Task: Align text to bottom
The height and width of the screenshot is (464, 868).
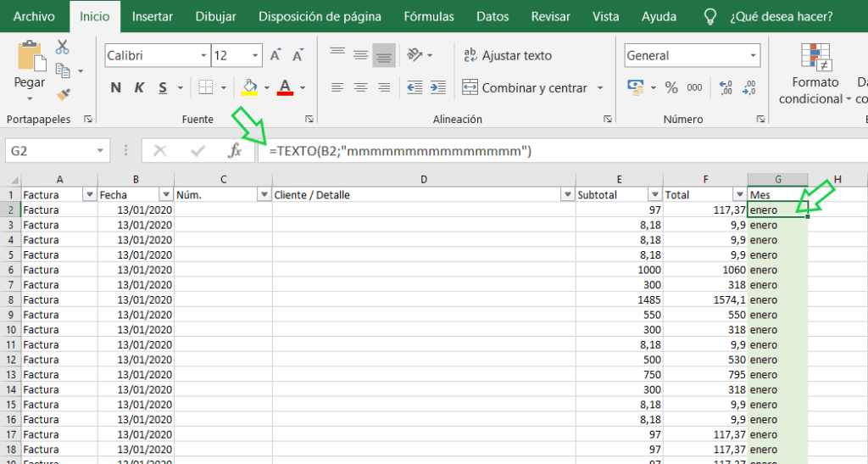Action: pos(384,55)
